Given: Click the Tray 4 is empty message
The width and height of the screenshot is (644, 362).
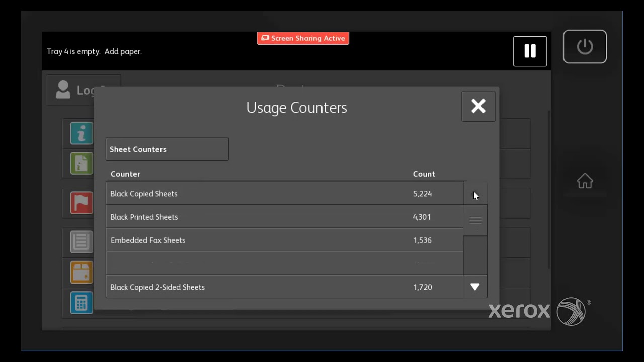Looking at the screenshot, I should pos(94,51).
